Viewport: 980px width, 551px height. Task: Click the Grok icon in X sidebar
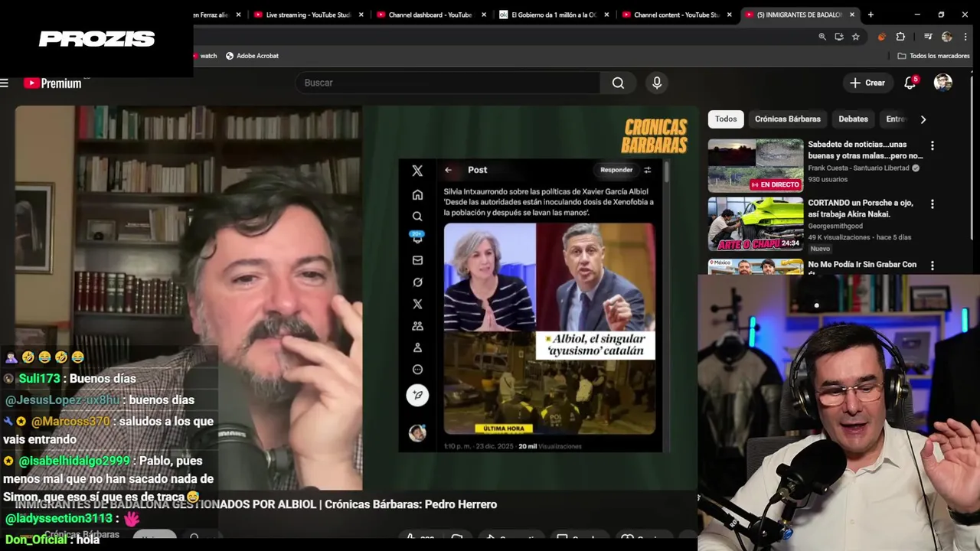click(x=417, y=282)
